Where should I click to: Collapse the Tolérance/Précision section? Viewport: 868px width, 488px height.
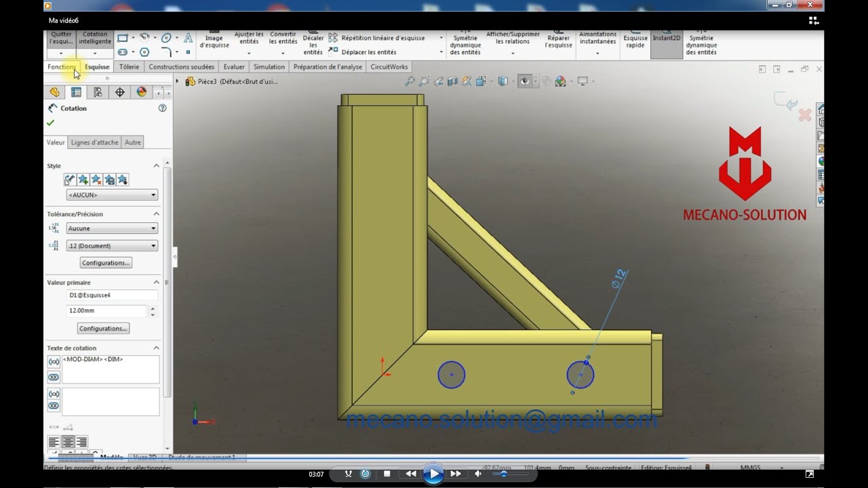[156, 213]
